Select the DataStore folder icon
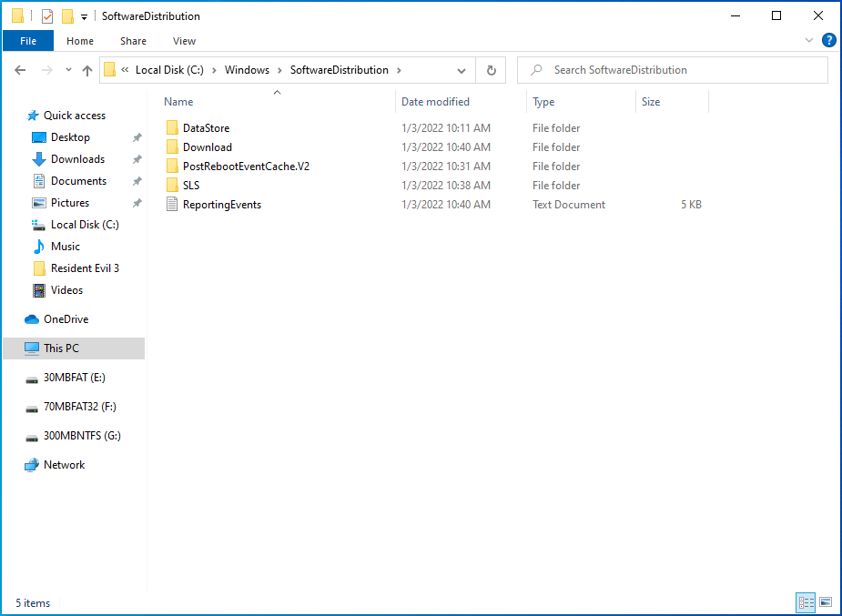Viewport: 842px width, 616px height. 172,127
